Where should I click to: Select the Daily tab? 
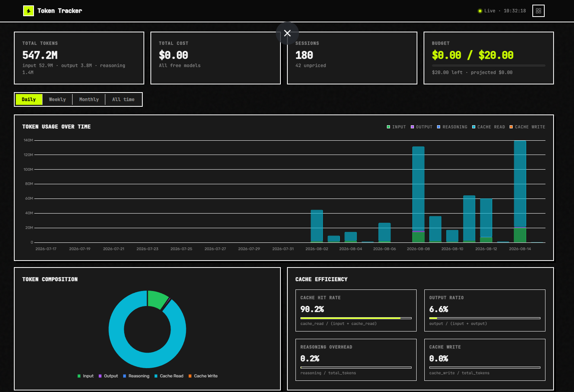pyautogui.click(x=29, y=99)
